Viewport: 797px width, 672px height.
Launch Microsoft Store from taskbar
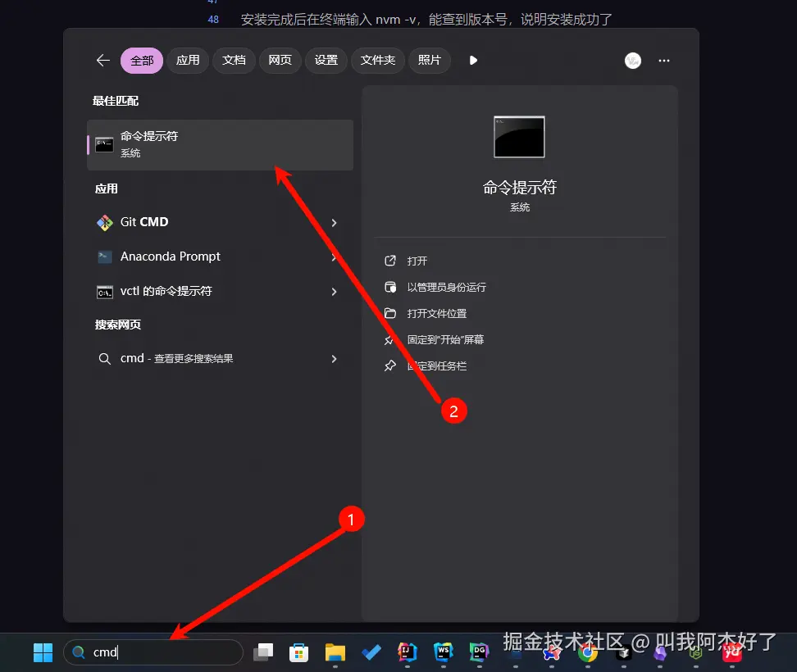pos(298,652)
